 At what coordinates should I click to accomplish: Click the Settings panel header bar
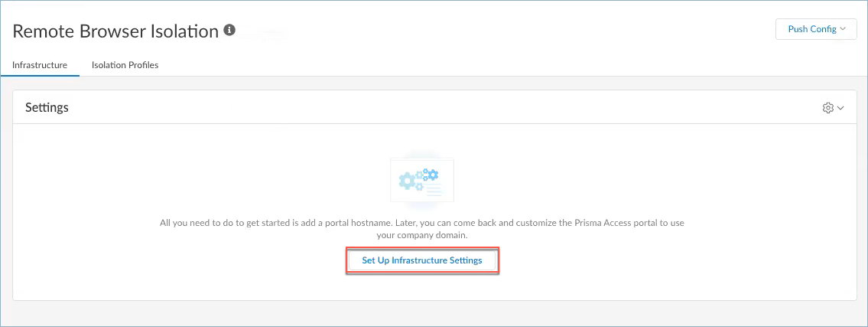tap(434, 108)
